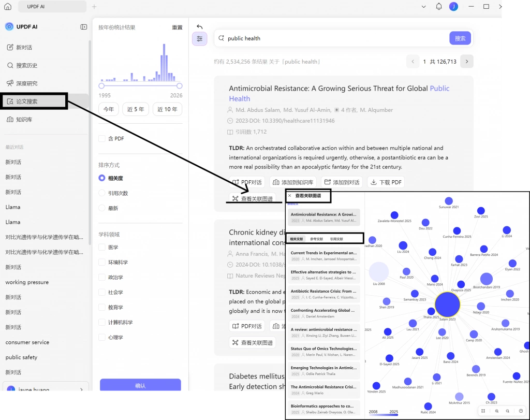Filter by 近 5 年
This screenshot has height=420, width=530.
click(136, 109)
